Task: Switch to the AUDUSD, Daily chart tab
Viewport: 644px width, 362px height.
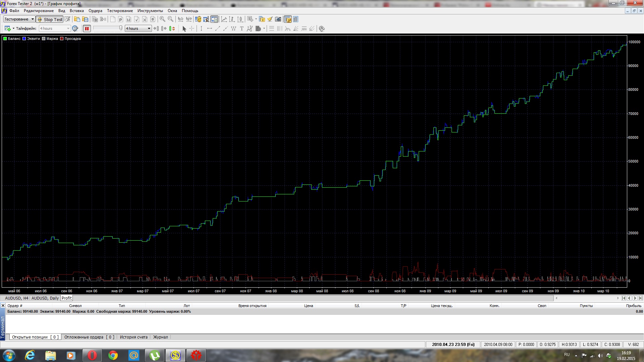Action: [45, 298]
